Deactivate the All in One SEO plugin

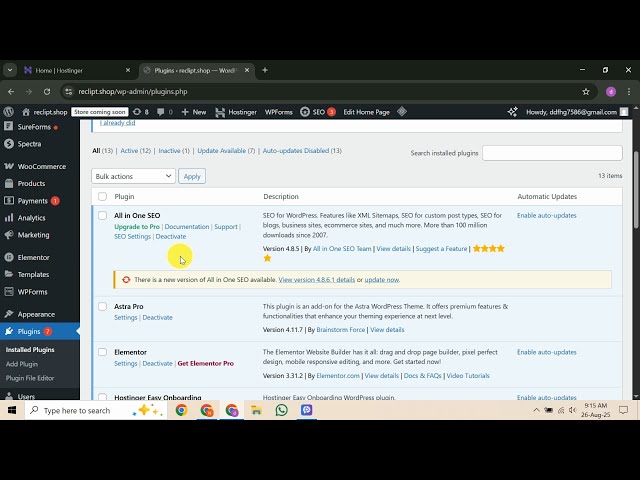pos(171,236)
